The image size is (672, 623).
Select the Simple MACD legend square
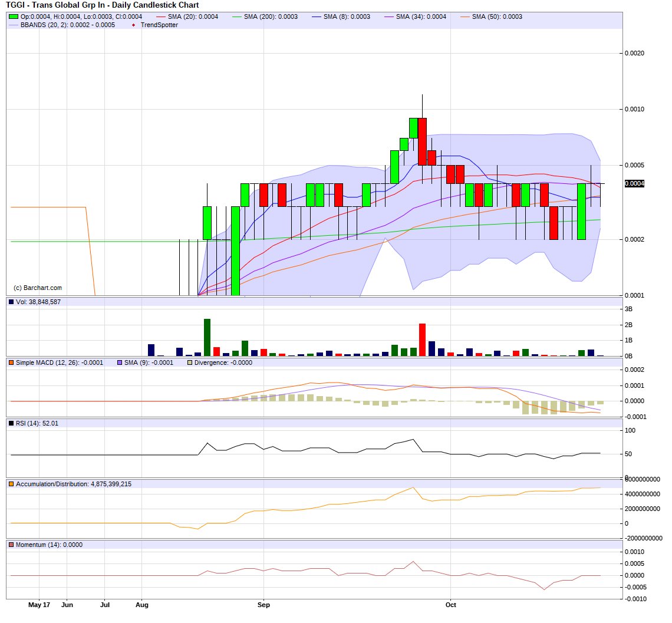(x=10, y=362)
